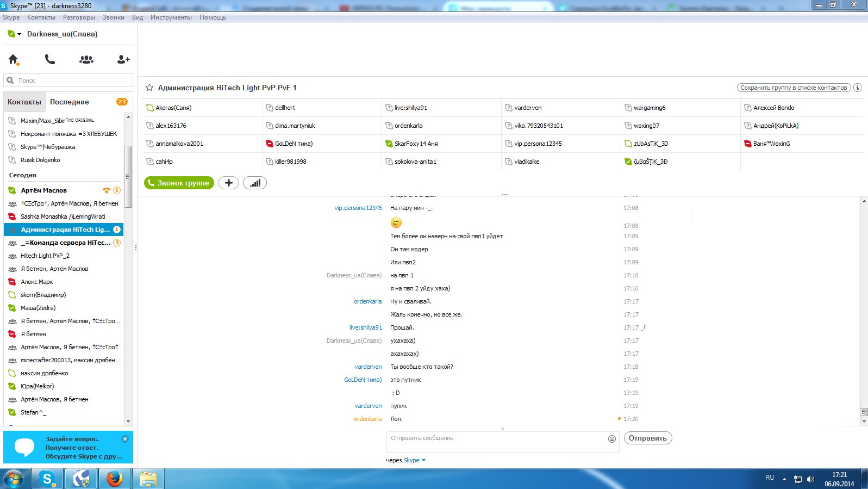868x489 pixels.
Task: Open the Инструменты menu
Action: (171, 17)
